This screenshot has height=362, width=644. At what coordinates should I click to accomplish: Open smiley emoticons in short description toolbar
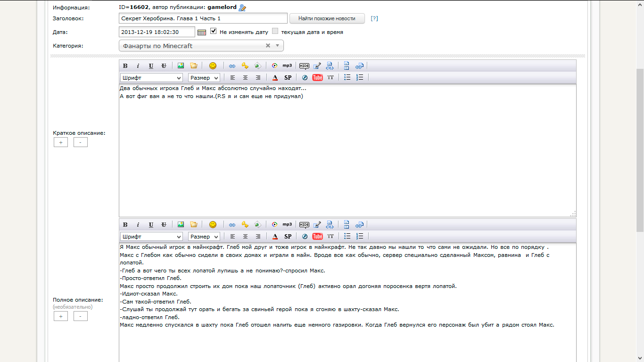[213, 66]
